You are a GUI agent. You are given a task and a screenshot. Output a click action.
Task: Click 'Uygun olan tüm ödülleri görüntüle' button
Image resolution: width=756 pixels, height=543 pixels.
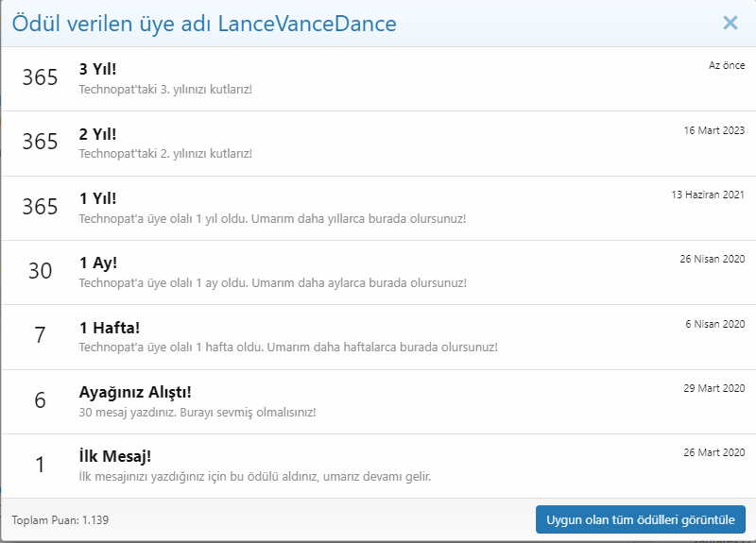(x=641, y=520)
